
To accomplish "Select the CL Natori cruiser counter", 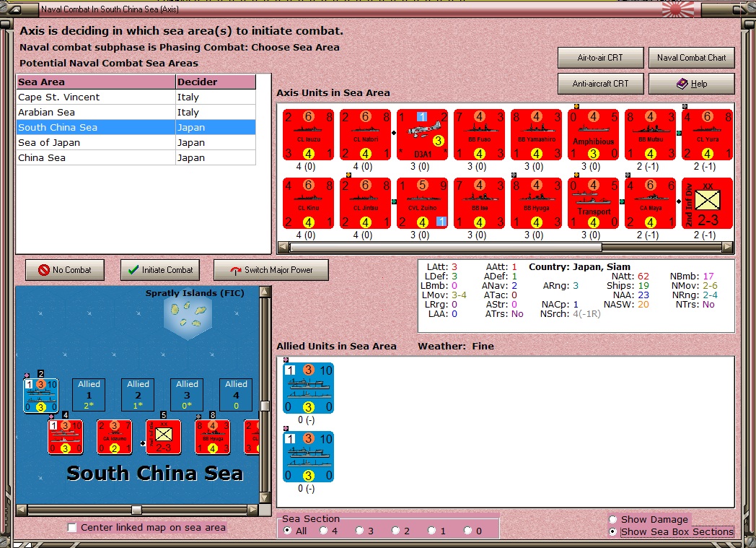I will pos(366,134).
